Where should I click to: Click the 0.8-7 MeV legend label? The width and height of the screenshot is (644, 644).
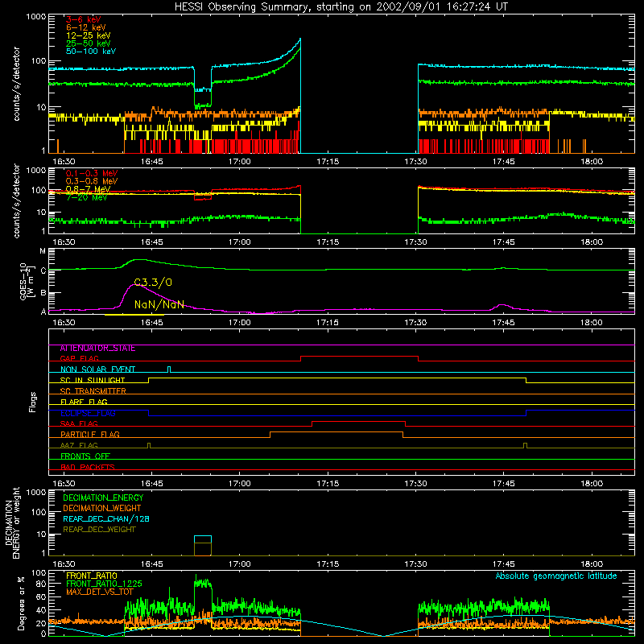pyautogui.click(x=89, y=189)
